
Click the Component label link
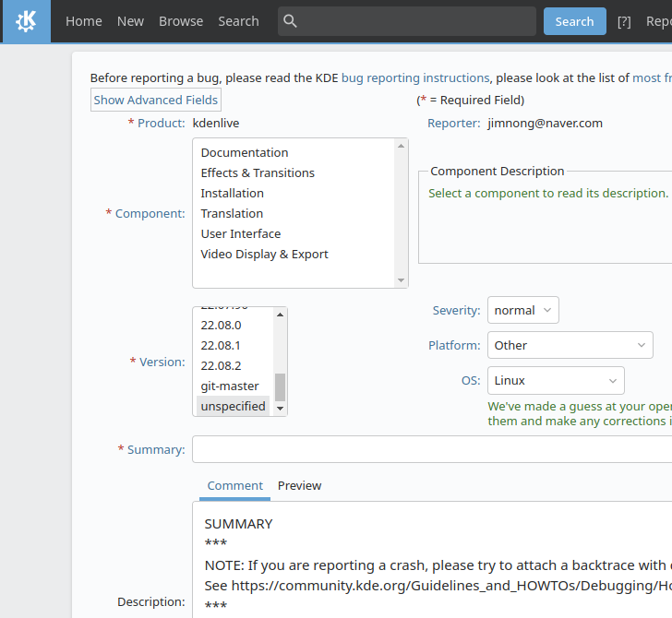(x=150, y=214)
